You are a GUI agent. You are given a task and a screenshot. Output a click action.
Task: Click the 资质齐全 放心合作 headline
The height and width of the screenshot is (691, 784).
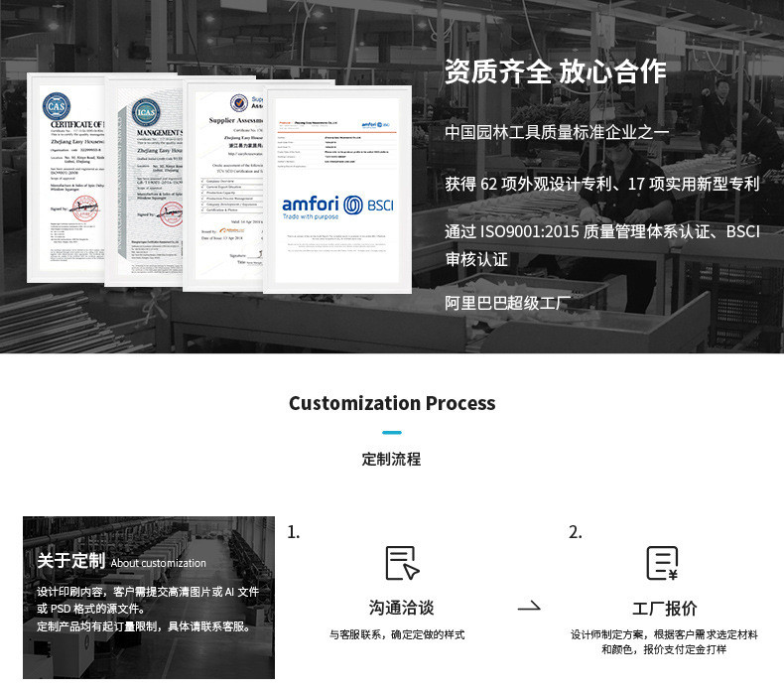[556, 71]
